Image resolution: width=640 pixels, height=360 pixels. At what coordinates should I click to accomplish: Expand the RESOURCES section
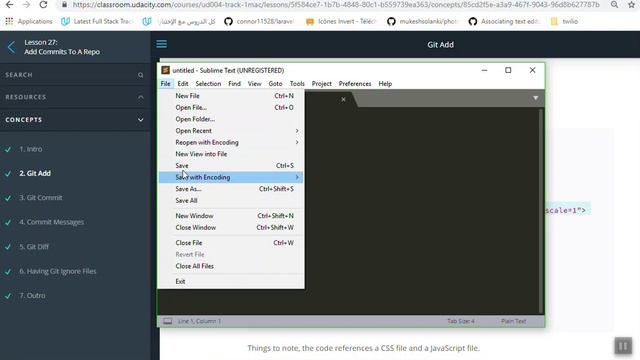75,97
